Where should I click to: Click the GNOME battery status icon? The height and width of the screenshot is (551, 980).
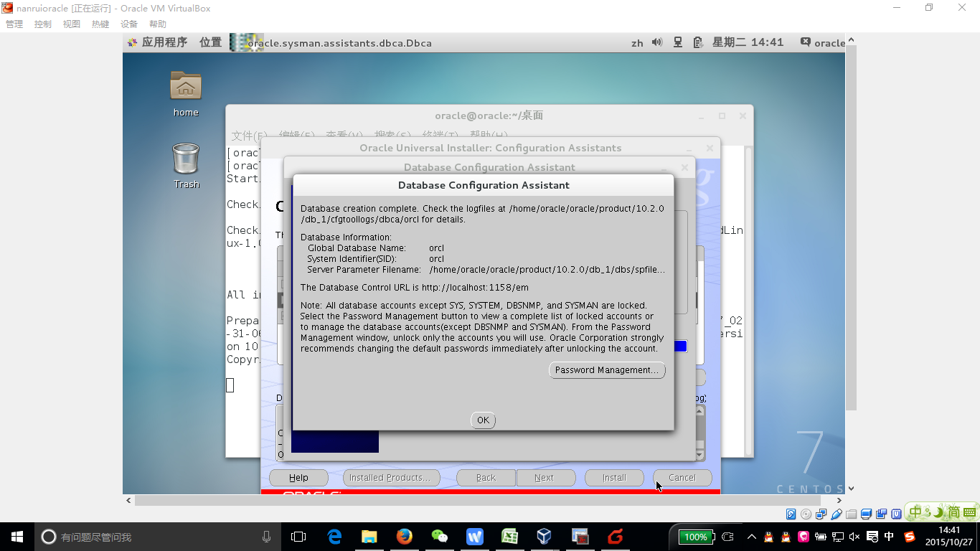tap(697, 42)
